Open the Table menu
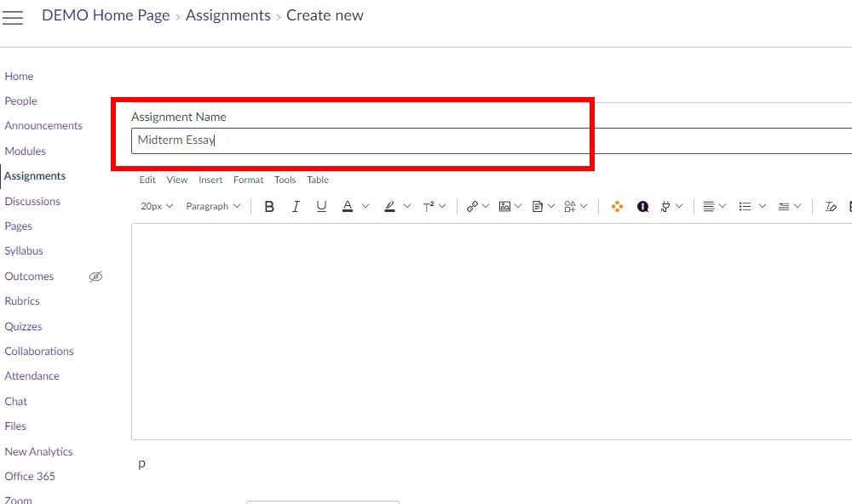852x504 pixels. tap(317, 180)
